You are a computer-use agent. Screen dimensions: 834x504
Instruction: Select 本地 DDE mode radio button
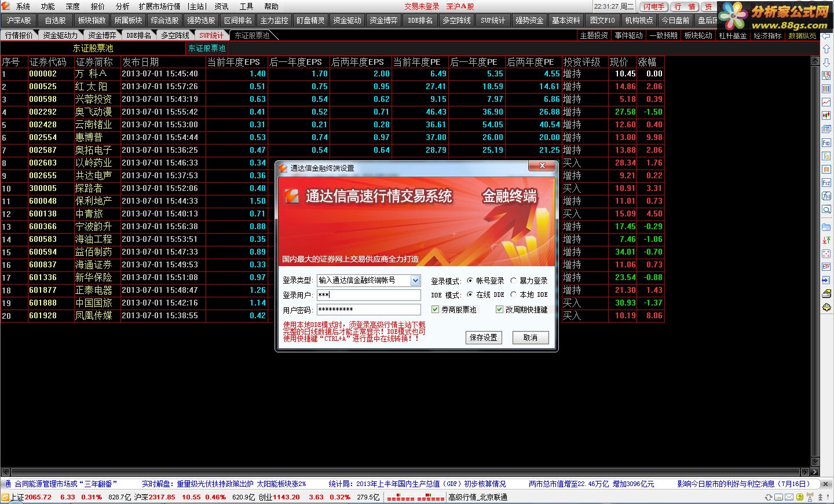tap(513, 295)
